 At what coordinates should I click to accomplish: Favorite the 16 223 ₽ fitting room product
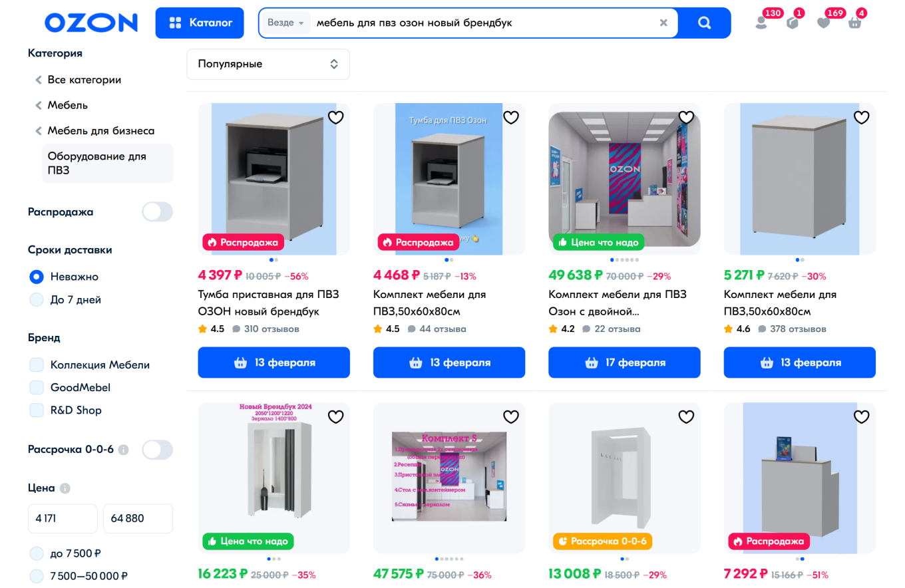tap(336, 417)
